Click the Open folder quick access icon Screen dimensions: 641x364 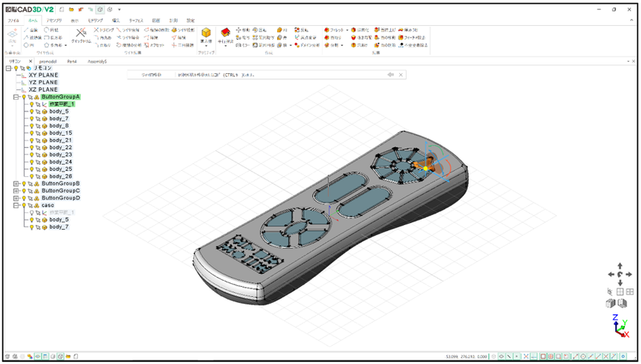[71, 9]
